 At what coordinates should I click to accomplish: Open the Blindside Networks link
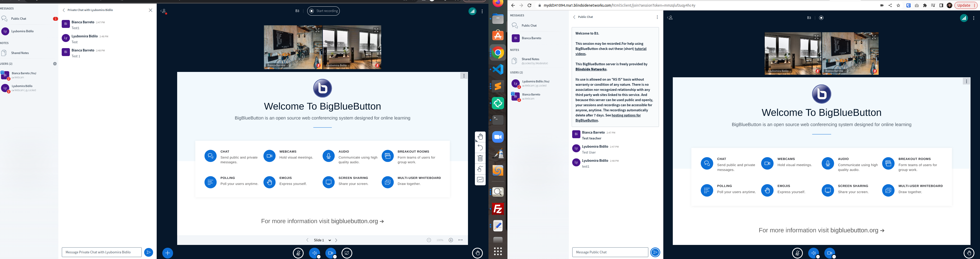(591, 69)
